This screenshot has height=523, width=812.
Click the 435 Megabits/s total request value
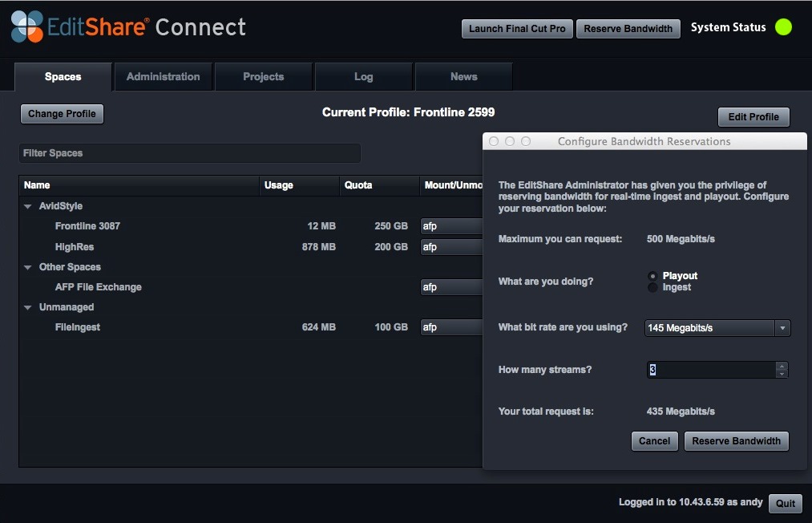pos(681,412)
